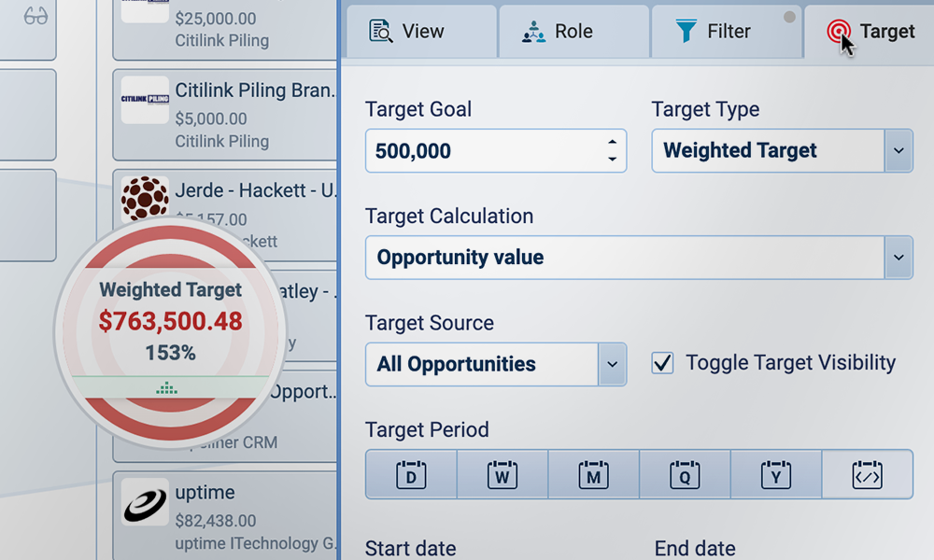The image size is (934, 560).
Task: Select the weekly target period icon
Action: [x=502, y=475]
